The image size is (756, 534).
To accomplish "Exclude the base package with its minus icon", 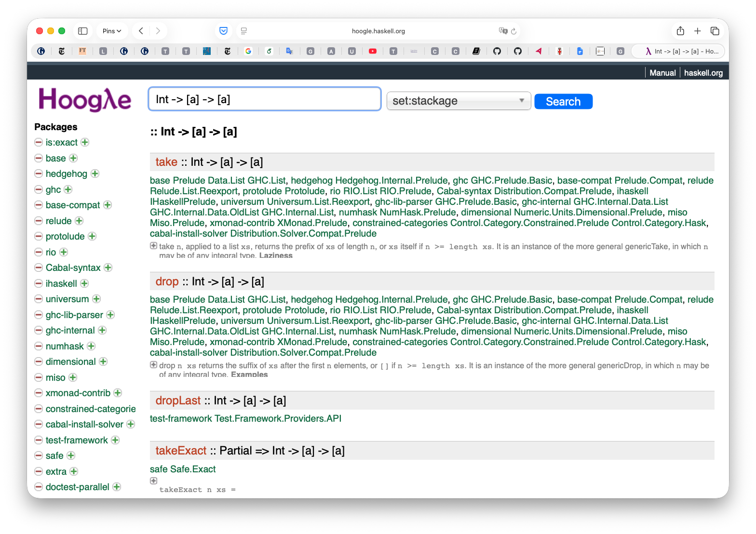I will pos(39,158).
